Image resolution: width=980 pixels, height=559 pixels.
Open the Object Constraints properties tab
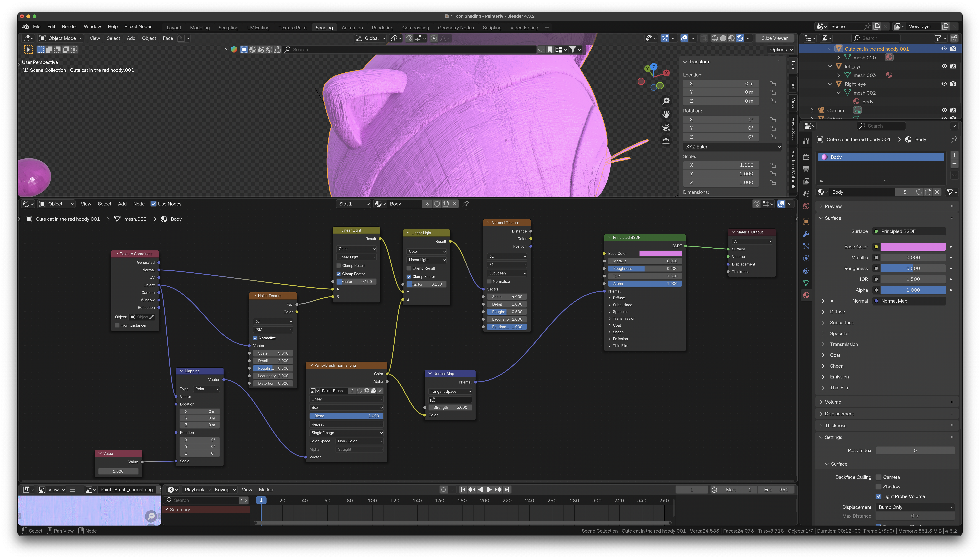[x=806, y=271]
